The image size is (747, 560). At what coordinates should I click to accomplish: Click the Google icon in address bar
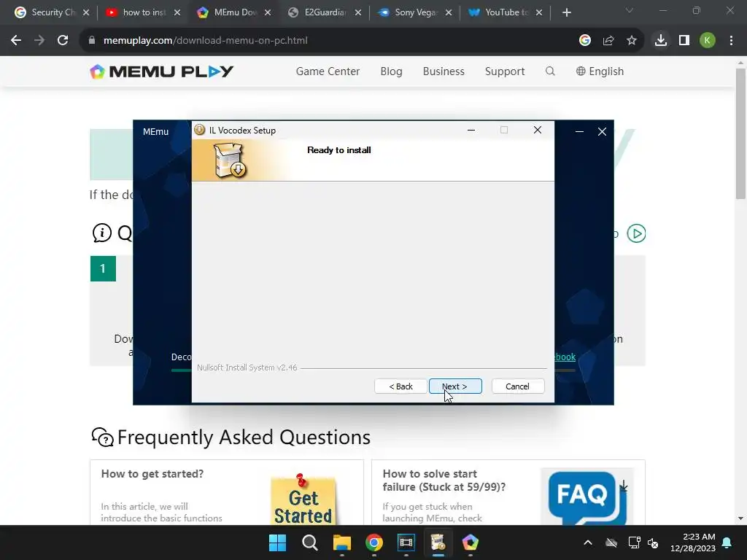click(x=585, y=41)
